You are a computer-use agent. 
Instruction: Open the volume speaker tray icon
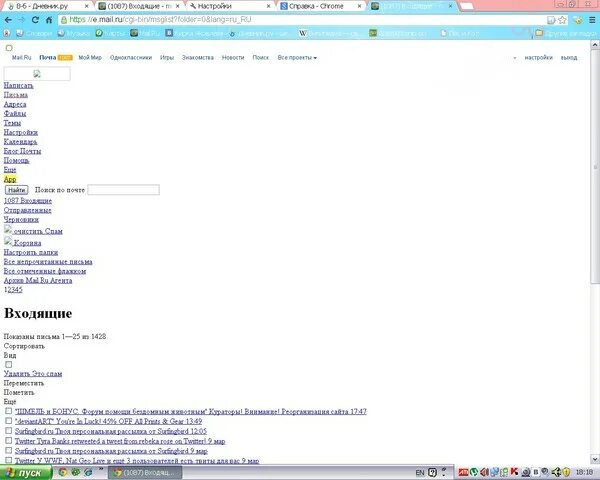tap(484, 472)
